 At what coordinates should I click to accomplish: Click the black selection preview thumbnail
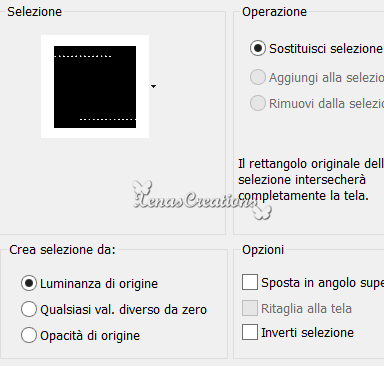pos(95,87)
